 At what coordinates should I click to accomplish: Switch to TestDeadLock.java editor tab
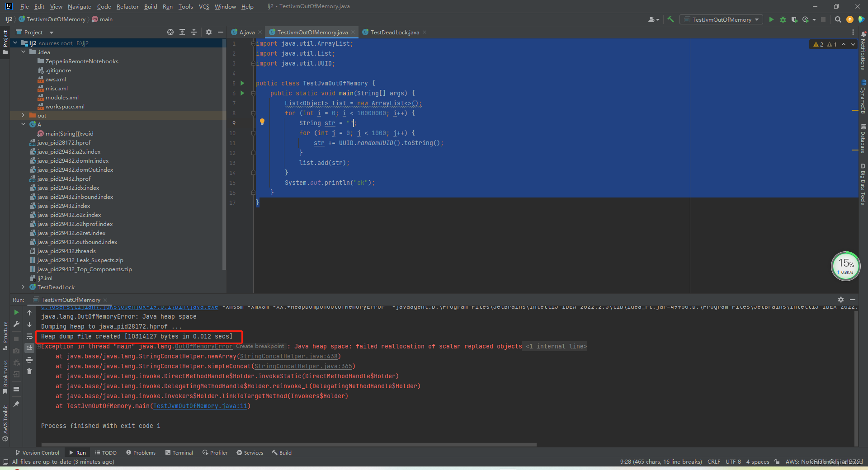(395, 32)
